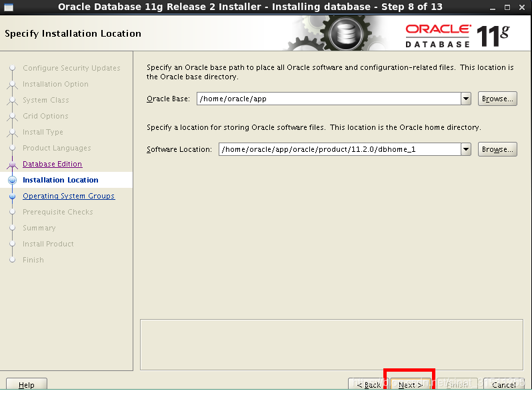Open the Oracle Base path dropdown arrow
532x395 pixels.
pyautogui.click(x=466, y=99)
